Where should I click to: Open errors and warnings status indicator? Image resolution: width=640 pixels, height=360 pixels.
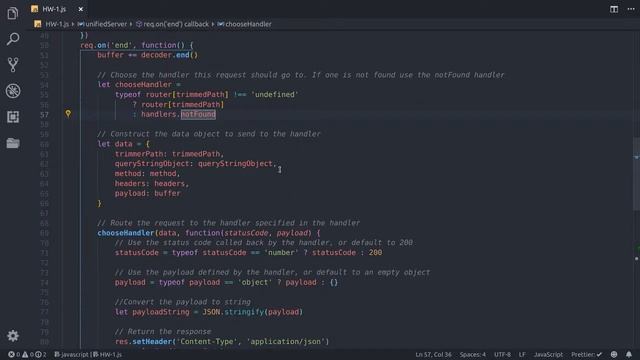pyautogui.click(x=27, y=354)
